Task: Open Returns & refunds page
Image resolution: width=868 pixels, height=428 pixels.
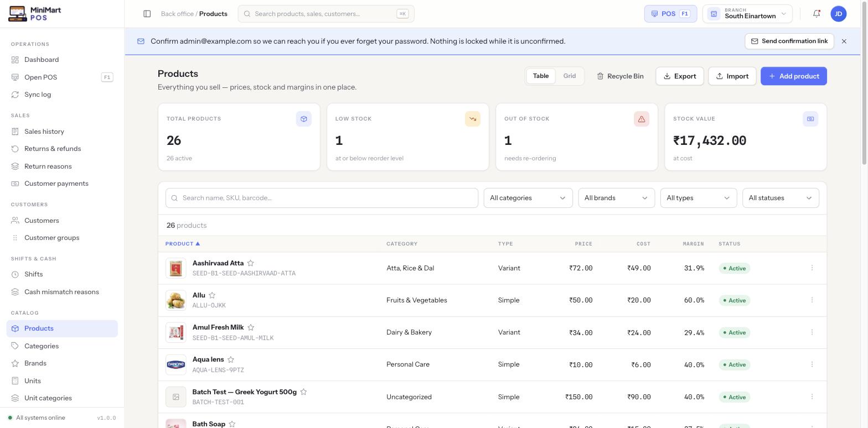Action: [62, 149]
